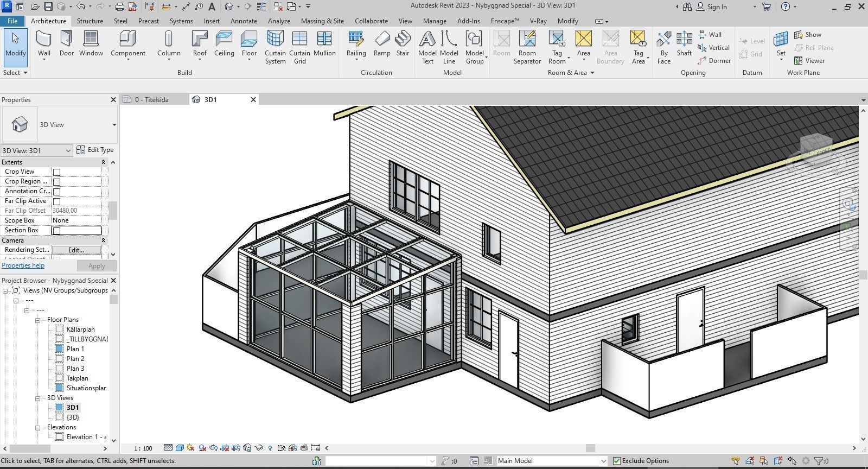Click the Set work plane tool
Image resolution: width=868 pixels, height=469 pixels.
point(781,45)
